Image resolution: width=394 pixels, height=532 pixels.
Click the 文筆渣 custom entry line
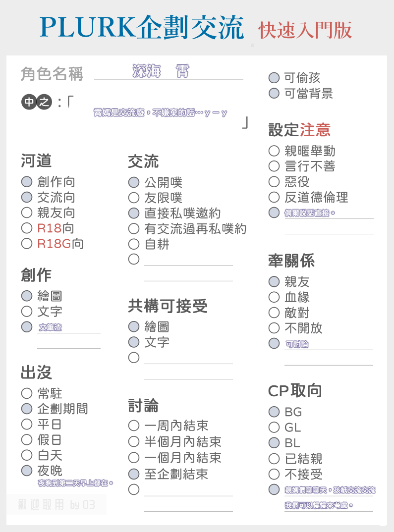[x=69, y=327]
